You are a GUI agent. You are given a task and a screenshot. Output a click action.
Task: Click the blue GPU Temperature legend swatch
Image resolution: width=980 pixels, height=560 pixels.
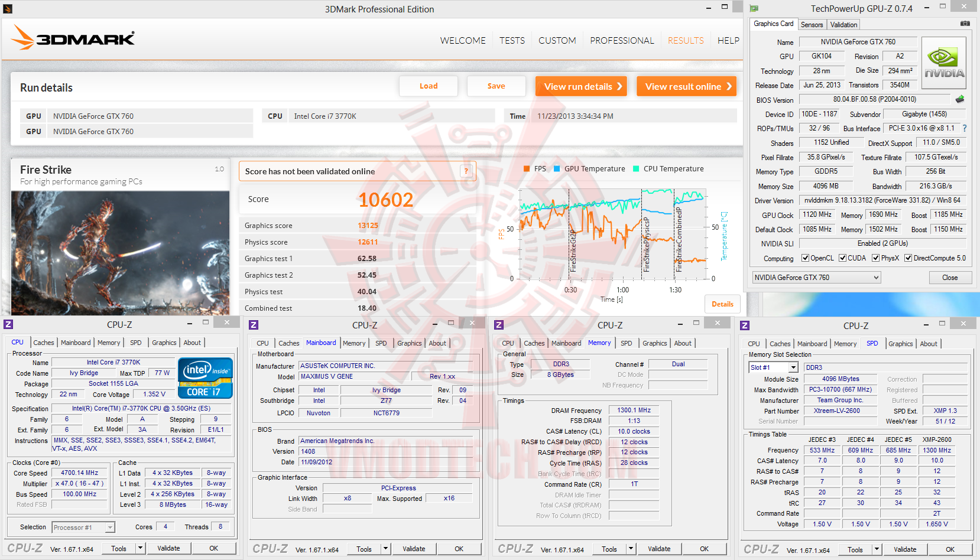(557, 169)
